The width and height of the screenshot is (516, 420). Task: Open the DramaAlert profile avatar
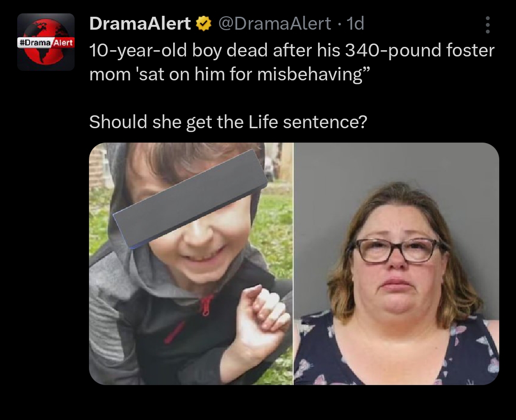click(x=46, y=42)
